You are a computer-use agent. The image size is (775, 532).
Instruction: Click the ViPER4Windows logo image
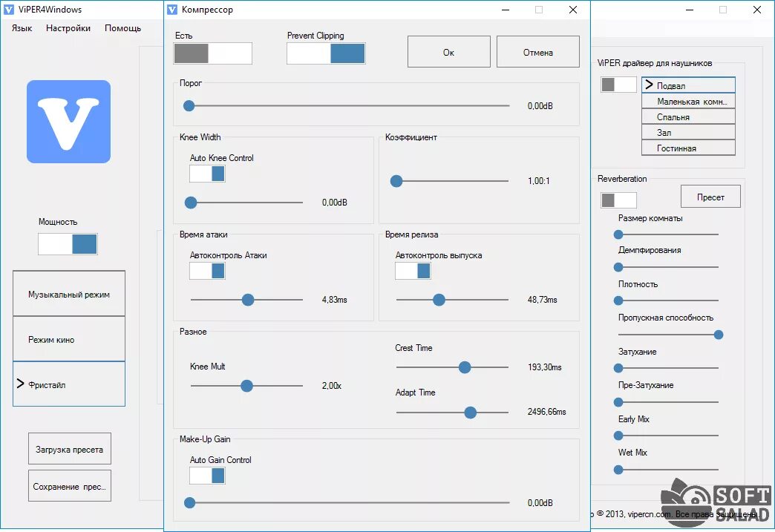pyautogui.click(x=69, y=122)
